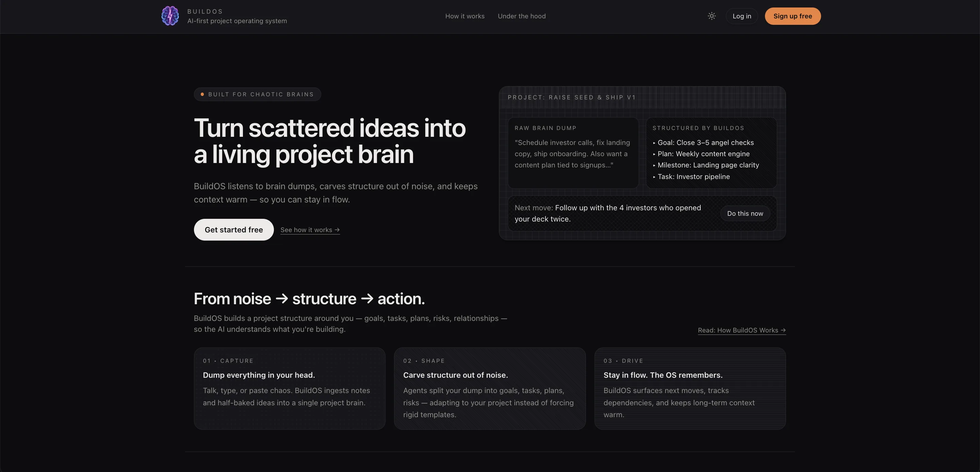980x472 pixels.
Task: Click the Structured by BuildOS panel
Action: 711,153
